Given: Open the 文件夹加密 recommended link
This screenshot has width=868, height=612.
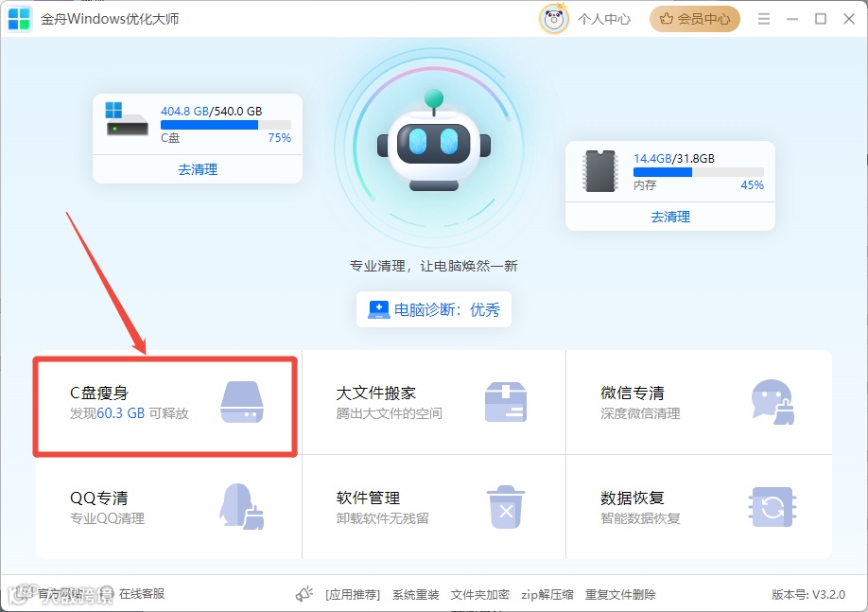Looking at the screenshot, I should tap(480, 595).
